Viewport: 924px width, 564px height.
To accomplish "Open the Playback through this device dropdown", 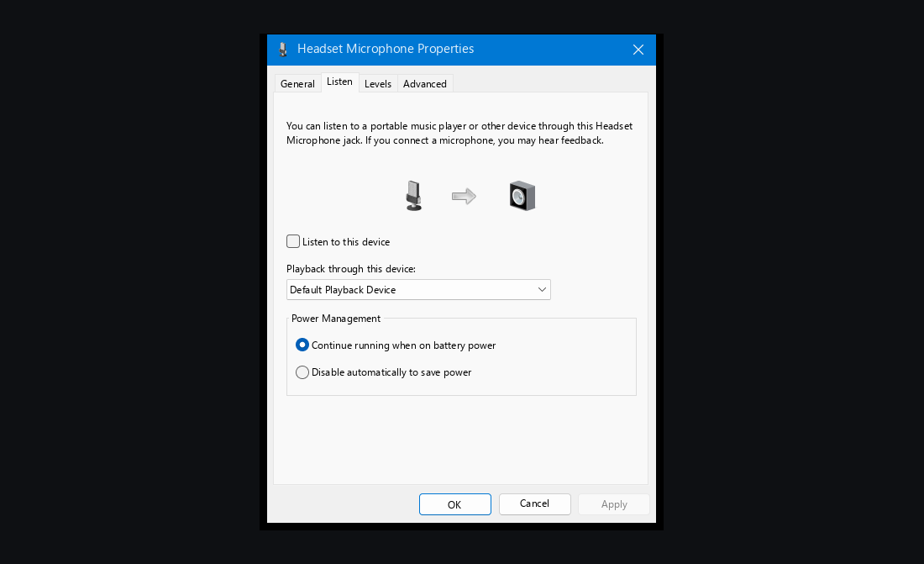I will (418, 290).
